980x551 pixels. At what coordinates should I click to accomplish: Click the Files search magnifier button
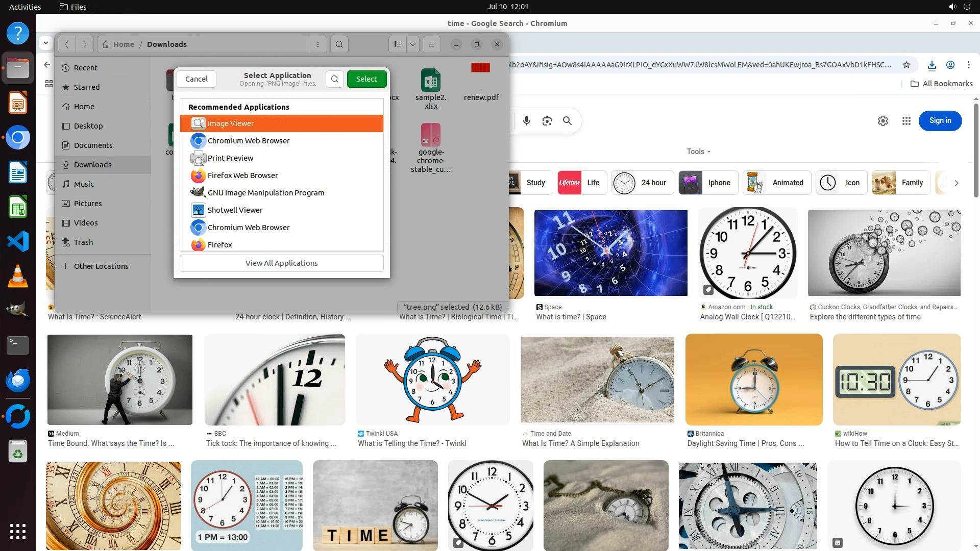coord(339,44)
